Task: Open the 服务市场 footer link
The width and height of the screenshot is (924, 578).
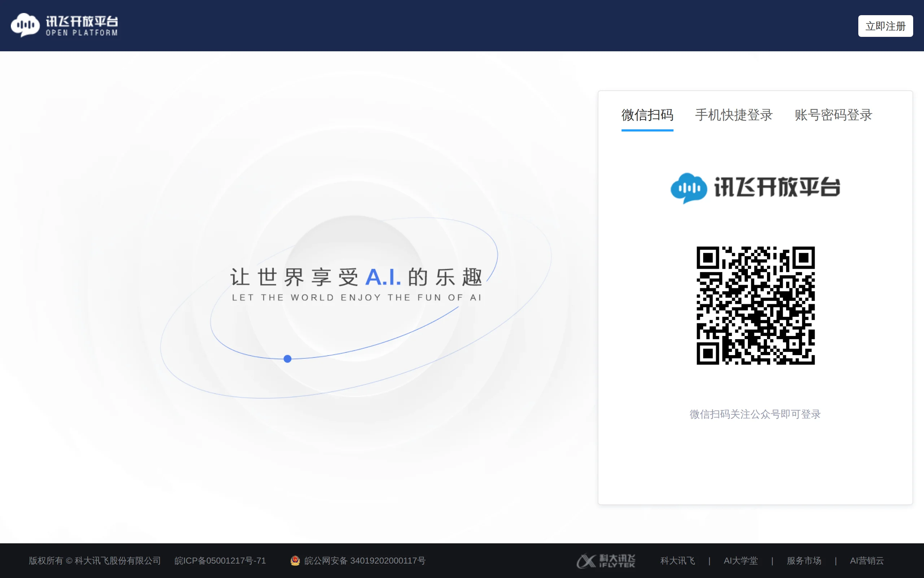Action: point(804,560)
